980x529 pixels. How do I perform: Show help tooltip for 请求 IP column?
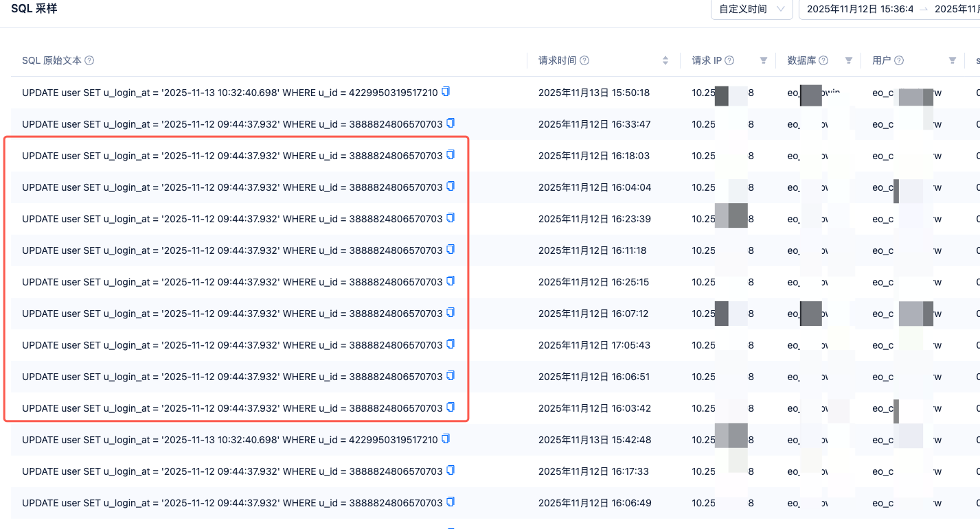(x=729, y=60)
